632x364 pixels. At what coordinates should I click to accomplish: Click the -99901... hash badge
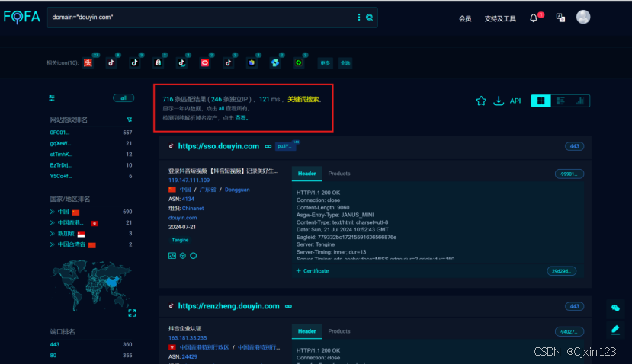point(569,174)
